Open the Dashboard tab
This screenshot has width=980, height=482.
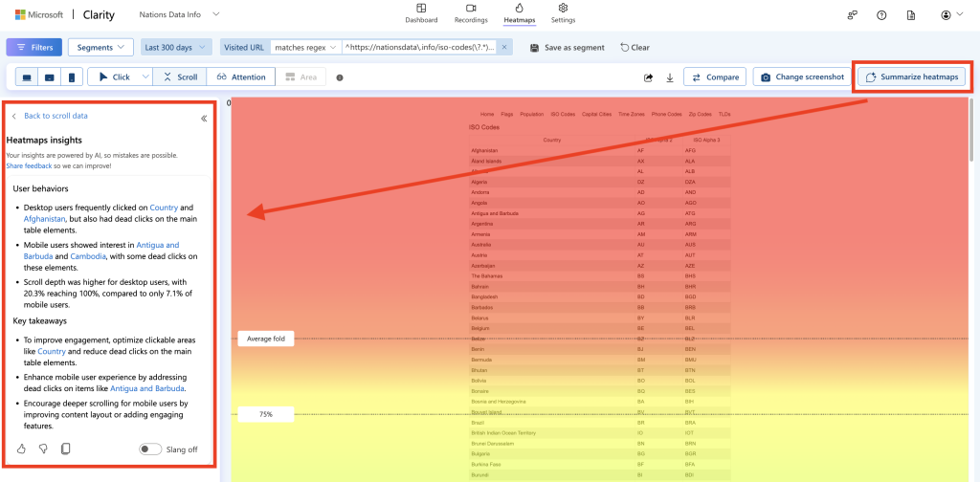pyautogui.click(x=421, y=13)
